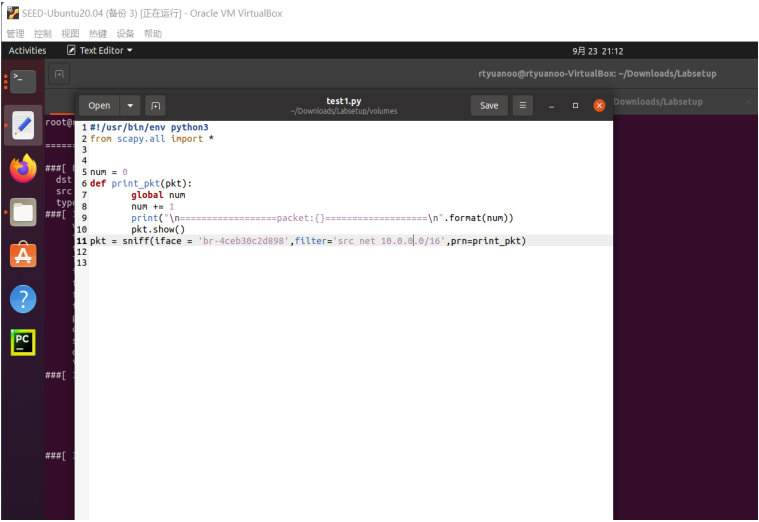
Task: Click the print packet format line
Action: [x=322, y=218]
